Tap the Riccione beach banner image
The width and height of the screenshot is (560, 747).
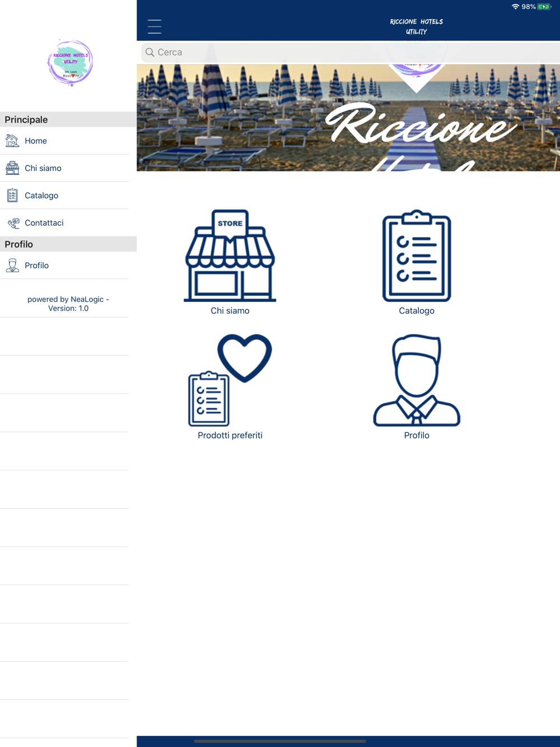(348, 118)
